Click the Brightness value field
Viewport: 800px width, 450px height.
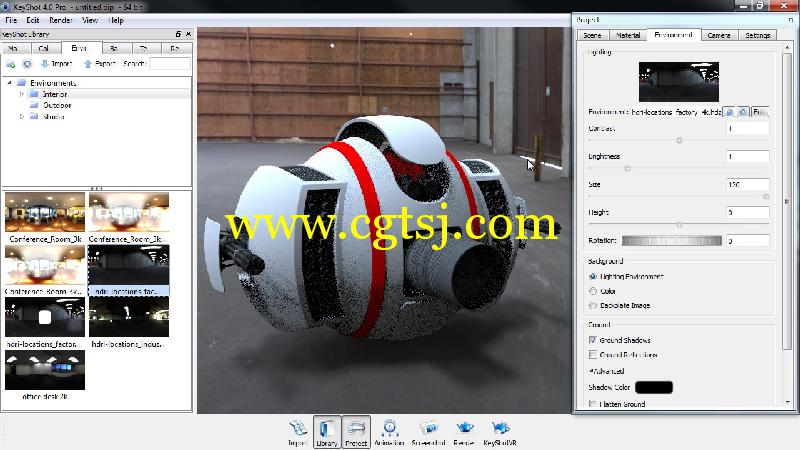click(x=747, y=156)
